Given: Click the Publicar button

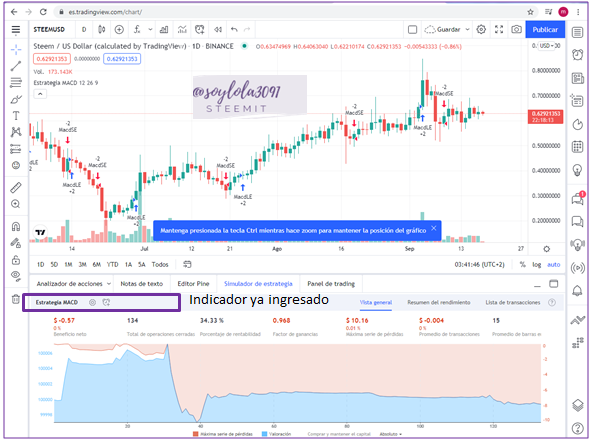Looking at the screenshot, I should [545, 29].
